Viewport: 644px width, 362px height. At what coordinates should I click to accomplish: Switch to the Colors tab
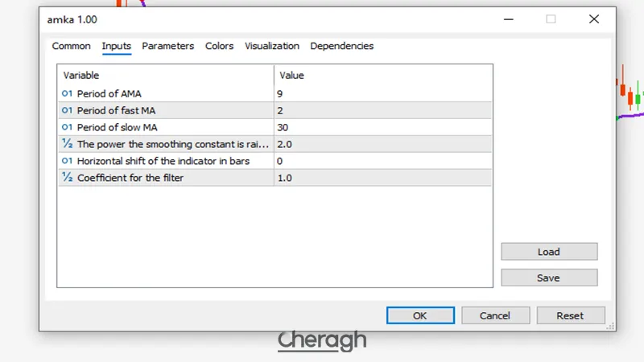point(219,47)
